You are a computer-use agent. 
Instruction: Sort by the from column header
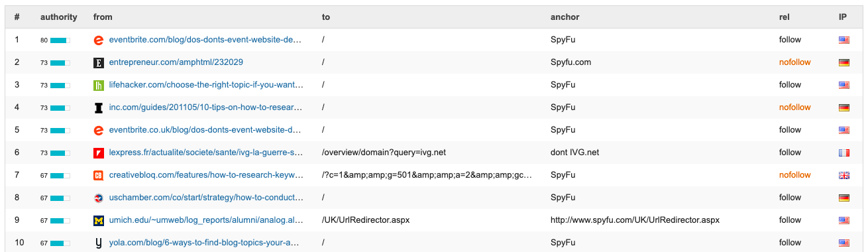(x=103, y=17)
